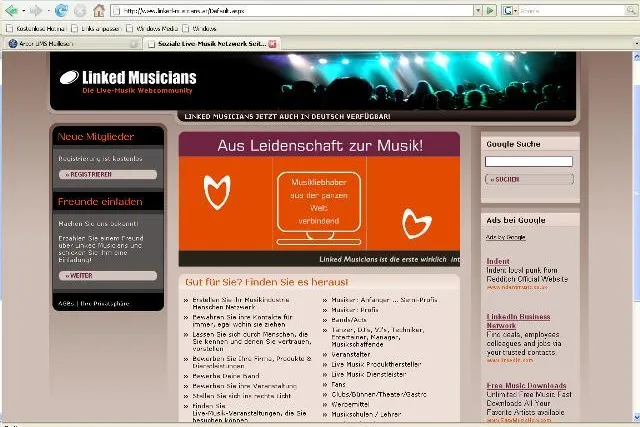Viewport: 640px width, 427px height.
Task: Open the AGBs link in left footer
Action: pyautogui.click(x=66, y=304)
